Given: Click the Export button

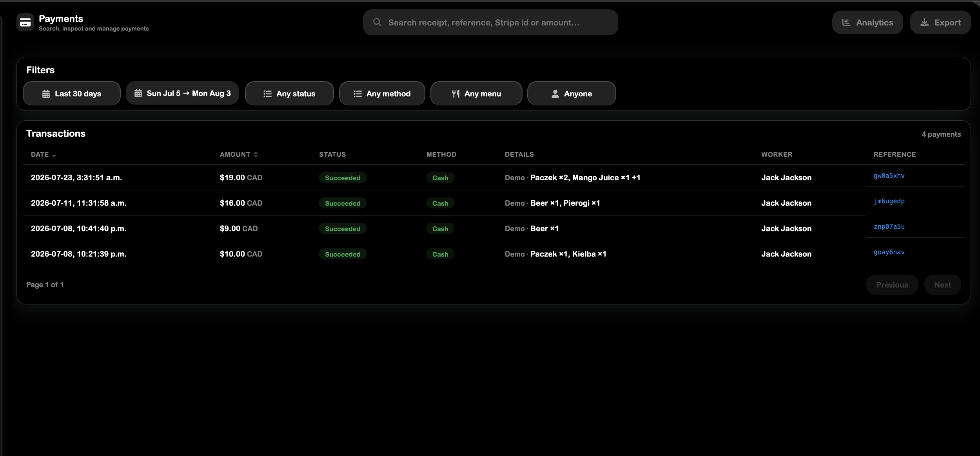Looking at the screenshot, I should 940,22.
